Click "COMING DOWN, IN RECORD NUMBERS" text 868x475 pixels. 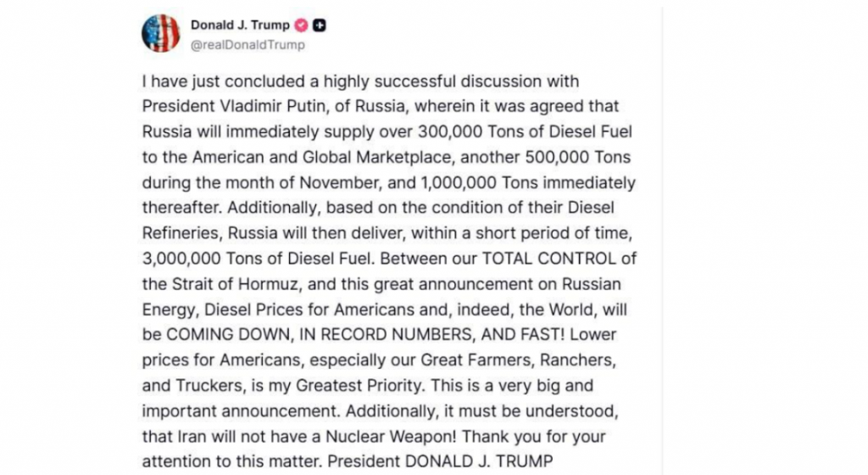coord(320,335)
